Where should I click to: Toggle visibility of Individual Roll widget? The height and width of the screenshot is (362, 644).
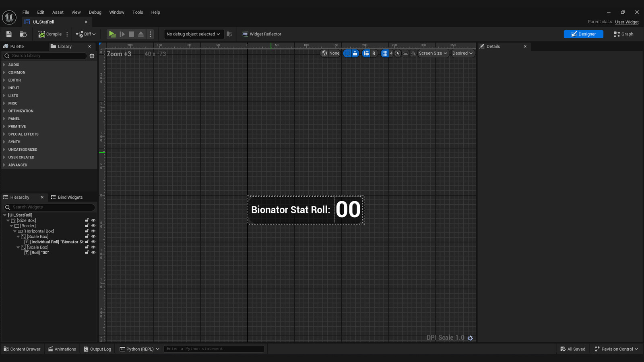(93, 242)
